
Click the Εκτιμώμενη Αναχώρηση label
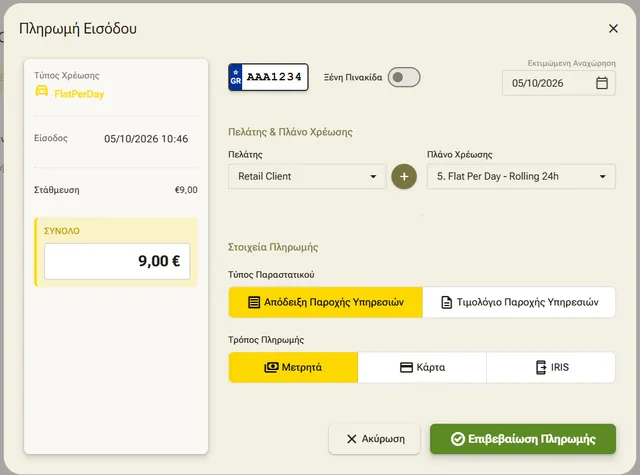click(x=571, y=63)
